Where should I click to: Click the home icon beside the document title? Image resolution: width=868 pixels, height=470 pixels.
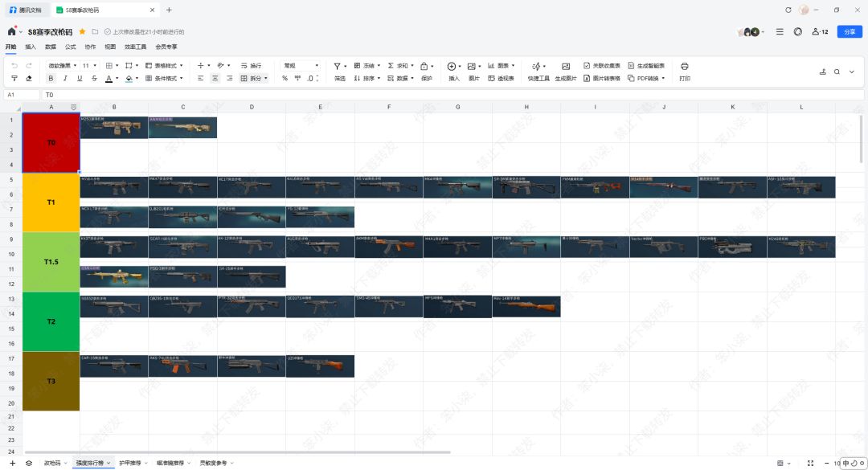point(11,31)
